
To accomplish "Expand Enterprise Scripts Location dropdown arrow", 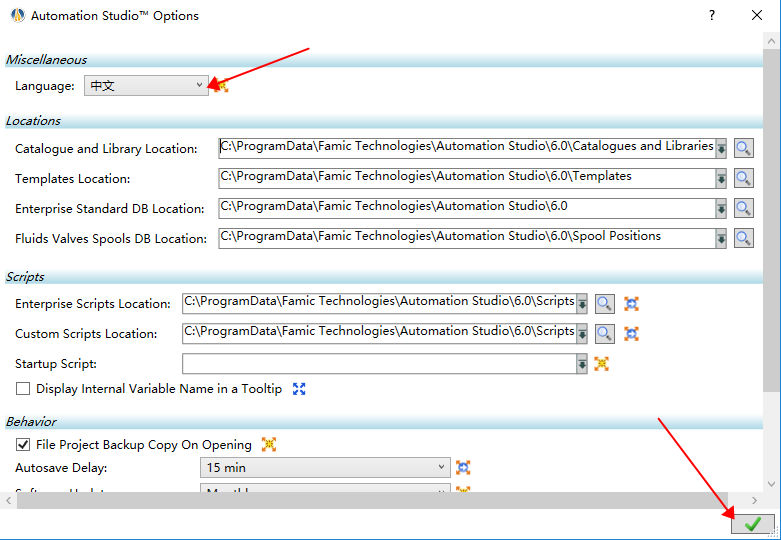I will point(582,304).
